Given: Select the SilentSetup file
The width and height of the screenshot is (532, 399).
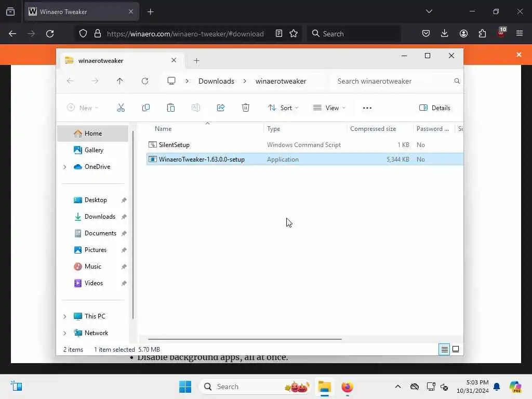Looking at the screenshot, I should (x=304, y=145).
